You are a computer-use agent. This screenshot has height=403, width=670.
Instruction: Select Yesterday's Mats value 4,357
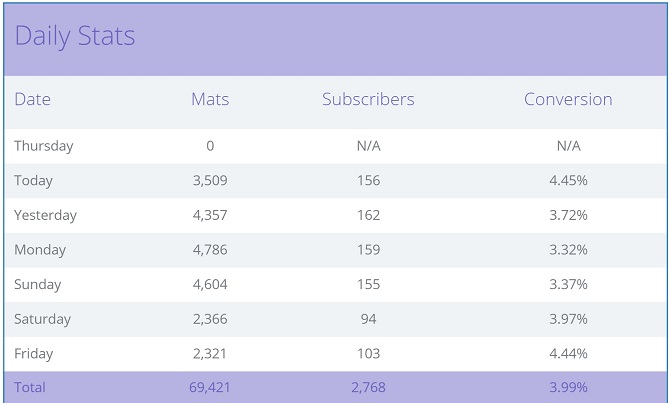point(210,215)
